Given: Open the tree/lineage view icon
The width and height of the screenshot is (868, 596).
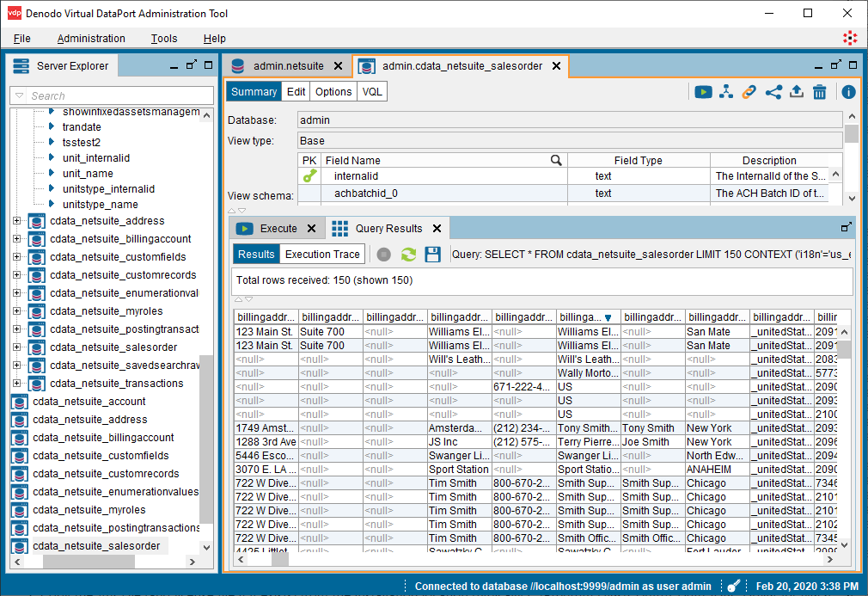Looking at the screenshot, I should pyautogui.click(x=726, y=92).
